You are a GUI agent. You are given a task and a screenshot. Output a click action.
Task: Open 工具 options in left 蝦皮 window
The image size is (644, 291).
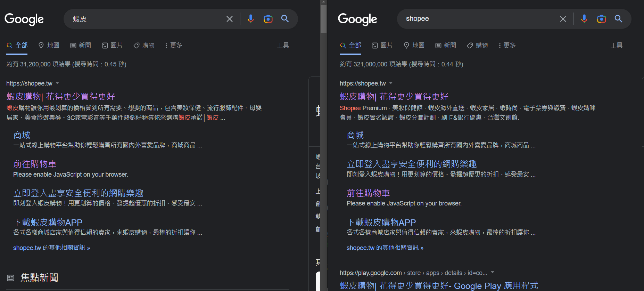[283, 45]
